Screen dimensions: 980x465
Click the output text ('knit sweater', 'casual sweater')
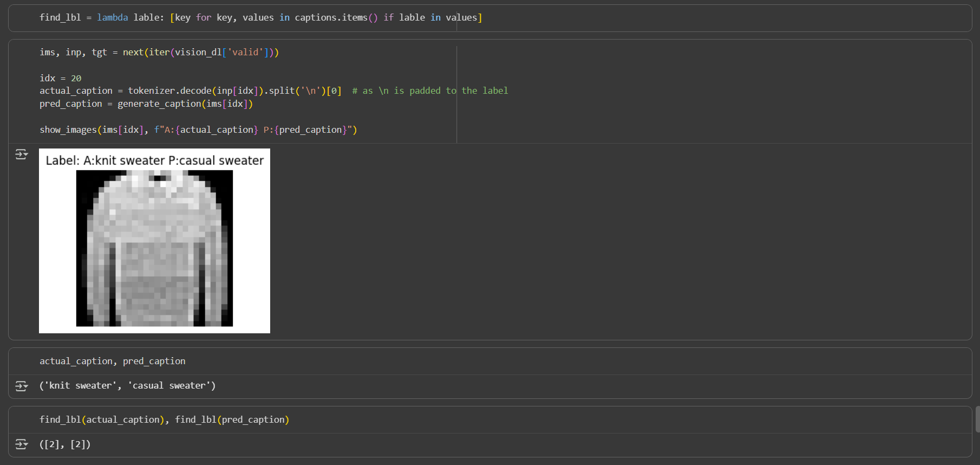pyautogui.click(x=127, y=386)
